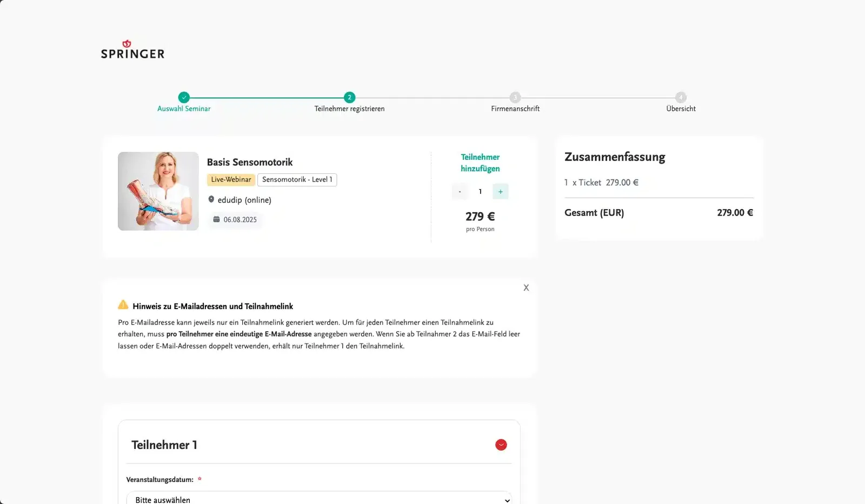Click the Gesamt (EUR) label
This screenshot has width=865, height=504.
pos(594,213)
